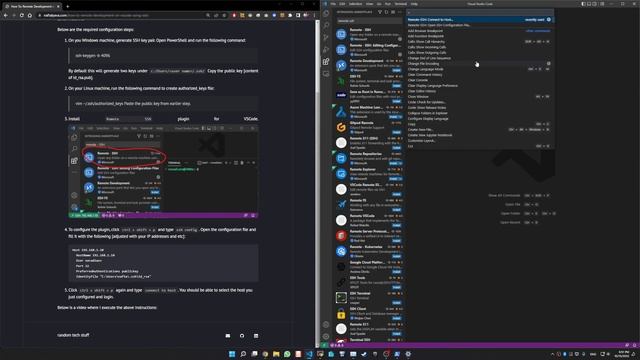Close the How To Remote Development tab

[x=58, y=7]
